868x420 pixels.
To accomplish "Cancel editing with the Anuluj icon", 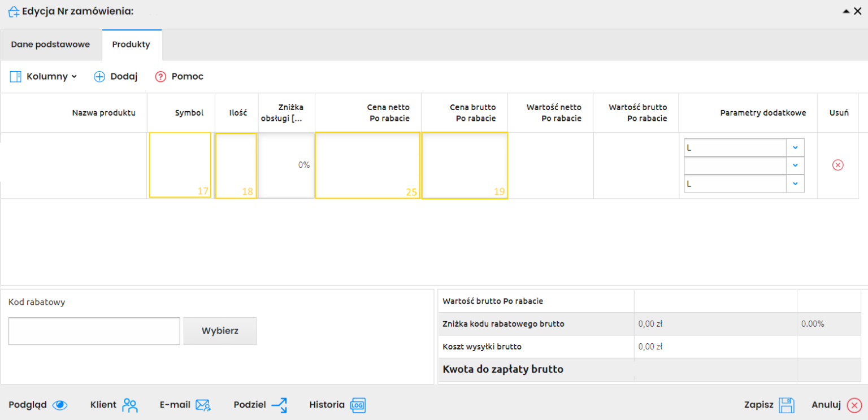I will pos(854,405).
